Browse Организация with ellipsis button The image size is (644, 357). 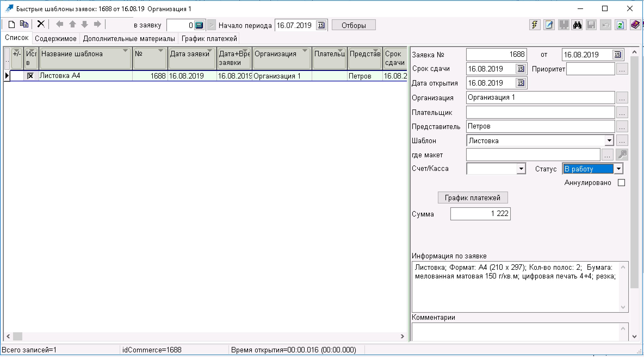[622, 98]
